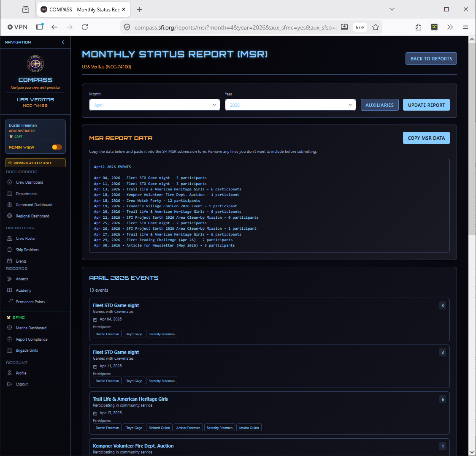Screen dimensions: 476x456
Task: Open Awards star icon
Action: 9,279
